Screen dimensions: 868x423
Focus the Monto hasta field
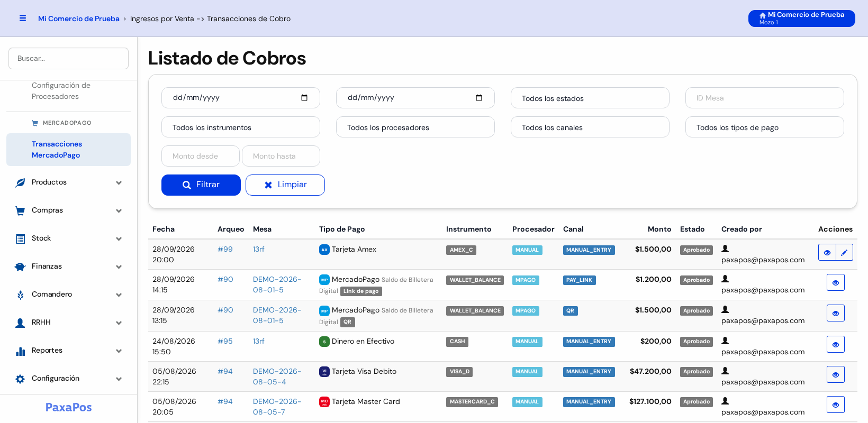281,156
